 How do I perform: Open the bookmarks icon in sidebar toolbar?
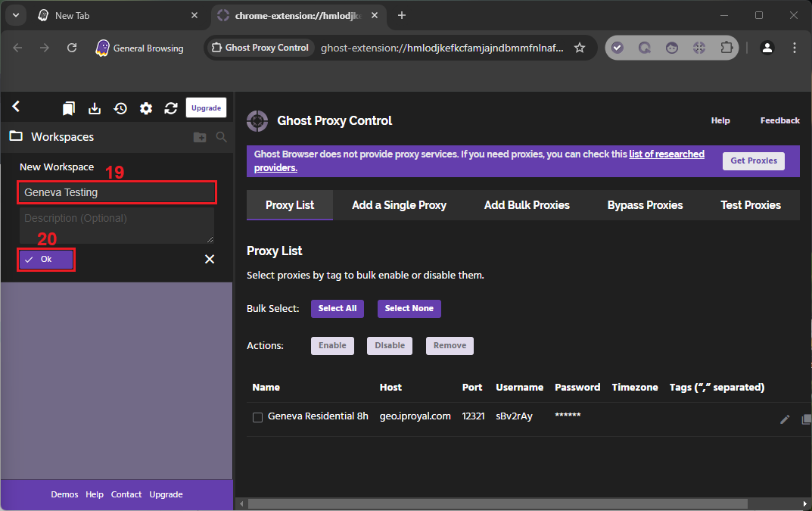click(x=68, y=108)
